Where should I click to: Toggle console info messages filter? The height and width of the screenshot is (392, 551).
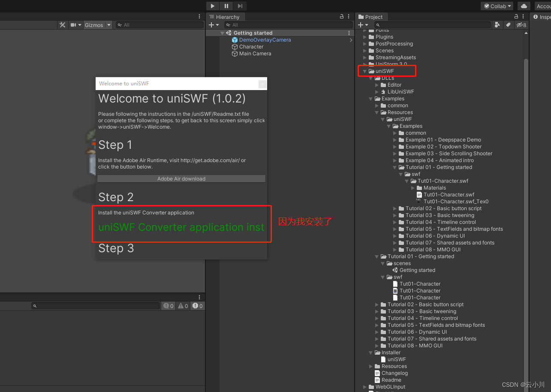click(169, 306)
